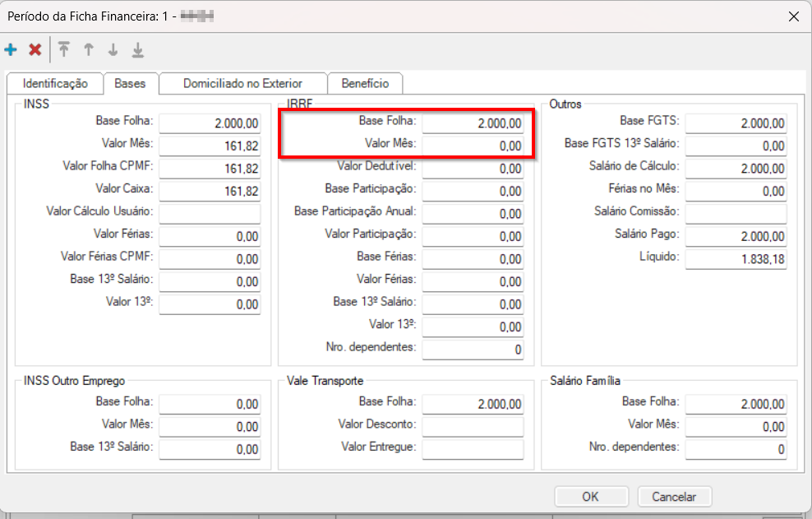Go to last record arrow icon
Viewport: 812px width, 519px height.
coord(138,50)
